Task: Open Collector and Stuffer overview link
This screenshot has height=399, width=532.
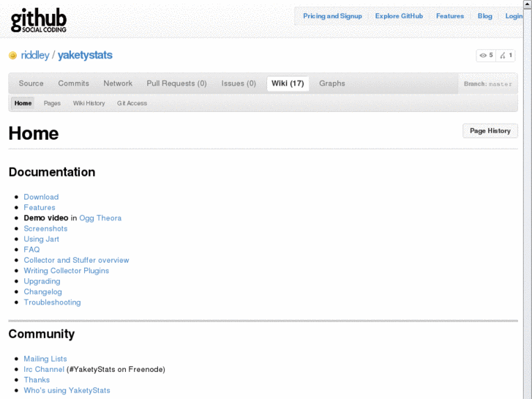Action: point(76,260)
